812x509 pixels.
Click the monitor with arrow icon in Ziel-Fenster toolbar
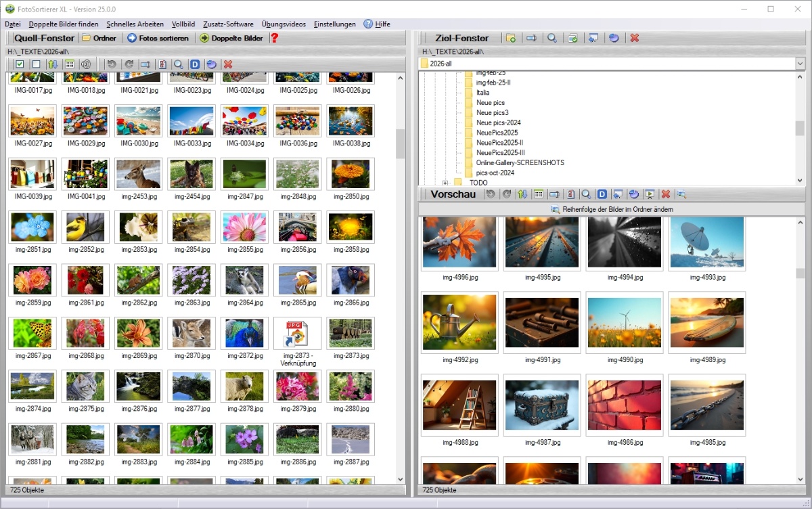tap(593, 38)
